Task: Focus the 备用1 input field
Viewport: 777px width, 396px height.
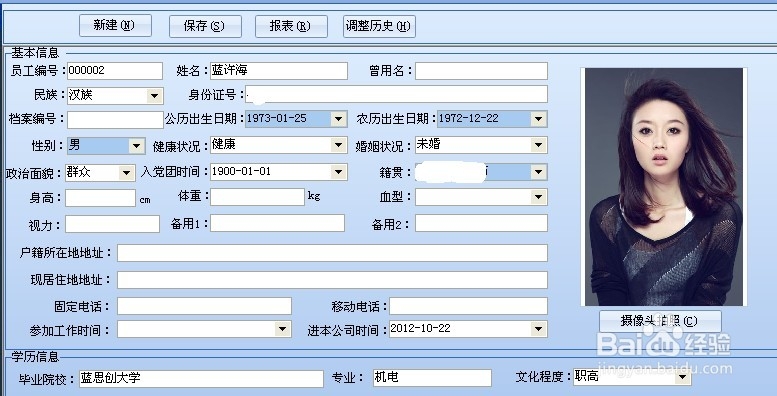Action: [278, 223]
